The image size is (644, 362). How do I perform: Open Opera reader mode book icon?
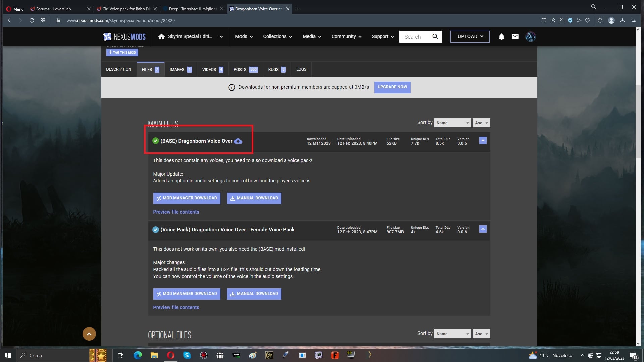tap(544, 20)
